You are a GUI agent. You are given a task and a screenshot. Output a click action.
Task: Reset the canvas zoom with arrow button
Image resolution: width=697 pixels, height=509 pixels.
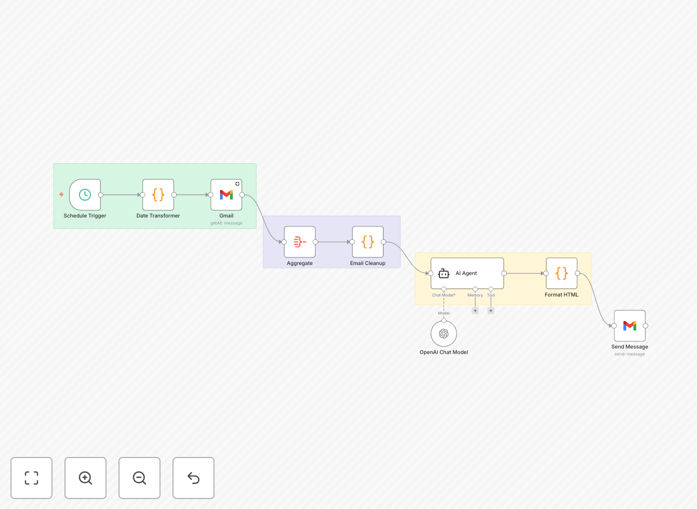point(193,478)
